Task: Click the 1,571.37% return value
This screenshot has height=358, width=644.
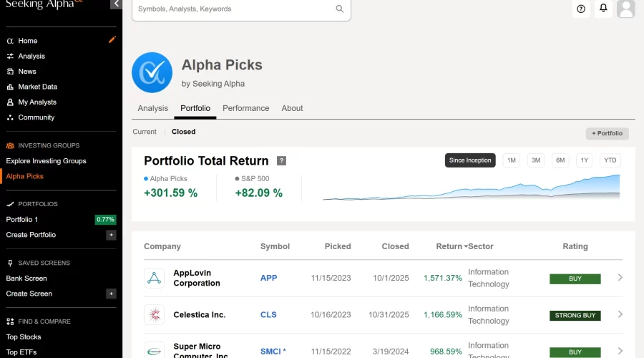Action: coord(443,278)
